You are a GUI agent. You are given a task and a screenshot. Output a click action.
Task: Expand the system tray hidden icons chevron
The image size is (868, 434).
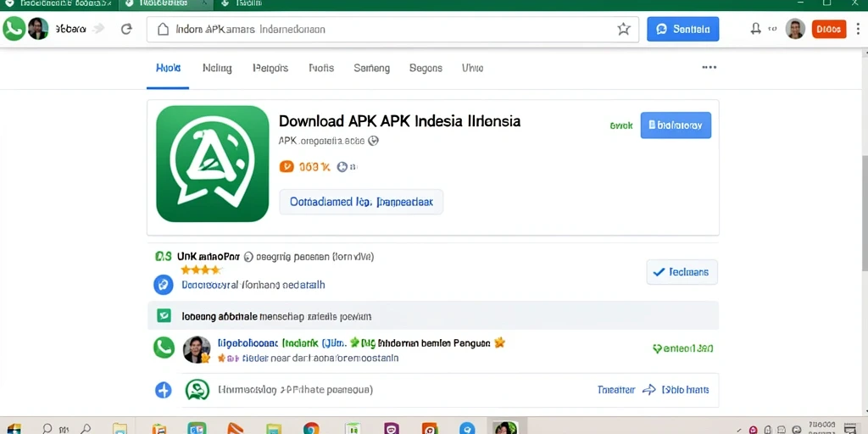pos(739,429)
